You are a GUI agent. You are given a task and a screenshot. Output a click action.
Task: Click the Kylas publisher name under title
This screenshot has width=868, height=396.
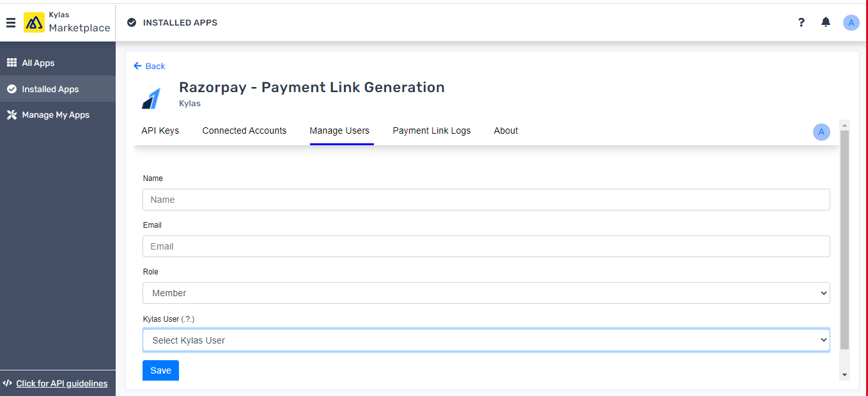[x=190, y=103]
